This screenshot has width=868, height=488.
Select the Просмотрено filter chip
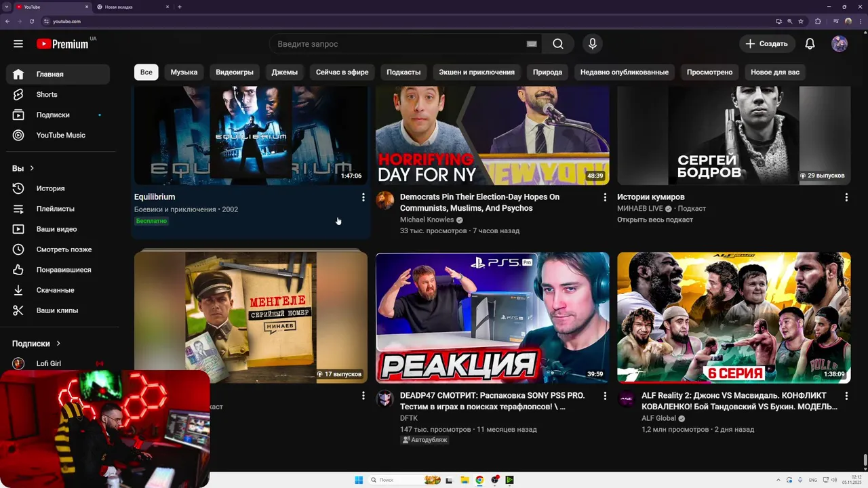709,73
